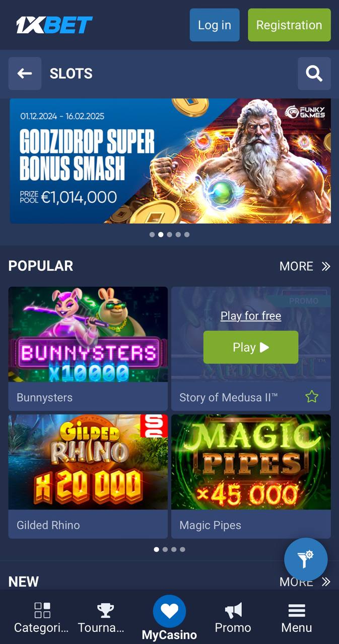Open Tournaments trophy icon
The width and height of the screenshot is (339, 644).
(x=105, y=610)
